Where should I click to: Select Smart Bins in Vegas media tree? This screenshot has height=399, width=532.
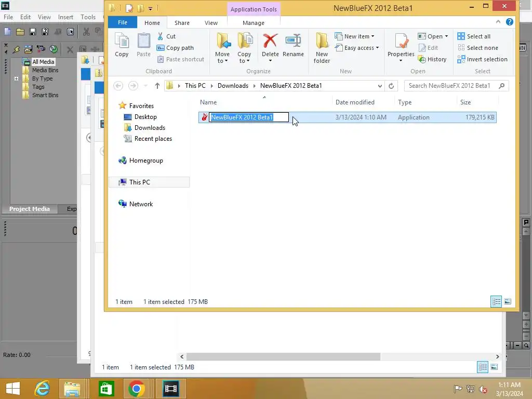point(45,95)
